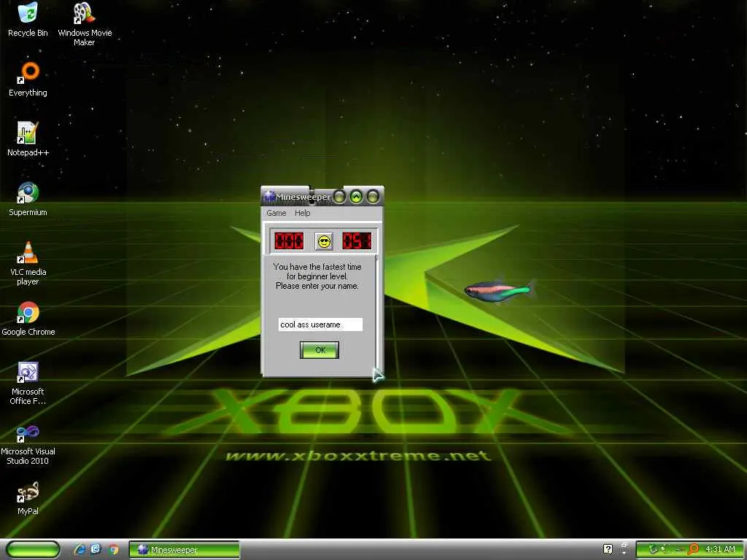Image resolution: width=747 pixels, height=560 pixels.
Task: Select the Everything search shortcut icon
Action: (28, 79)
